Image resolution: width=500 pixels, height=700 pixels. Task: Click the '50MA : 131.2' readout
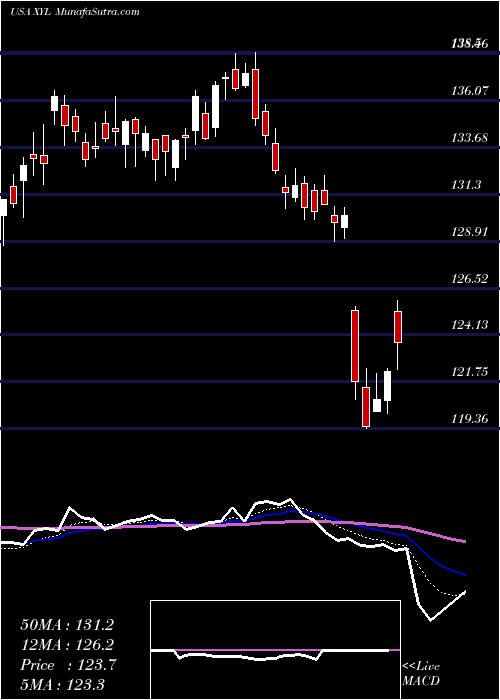(67, 625)
